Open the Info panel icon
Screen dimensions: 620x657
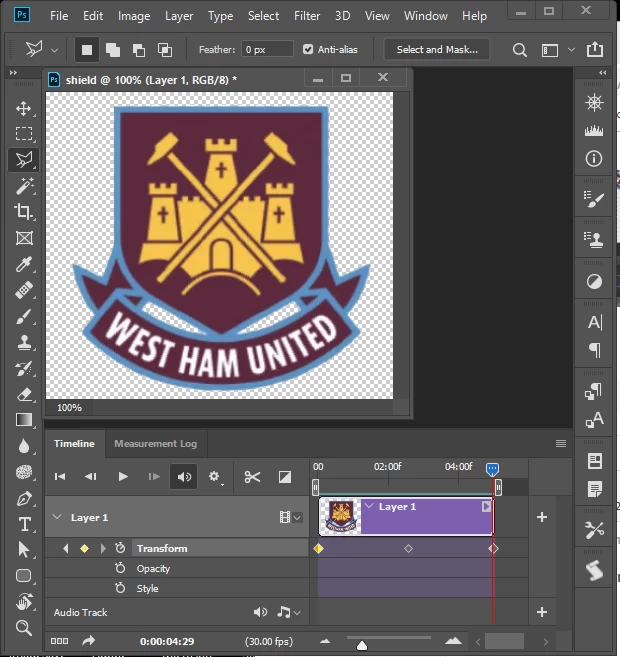pos(594,158)
